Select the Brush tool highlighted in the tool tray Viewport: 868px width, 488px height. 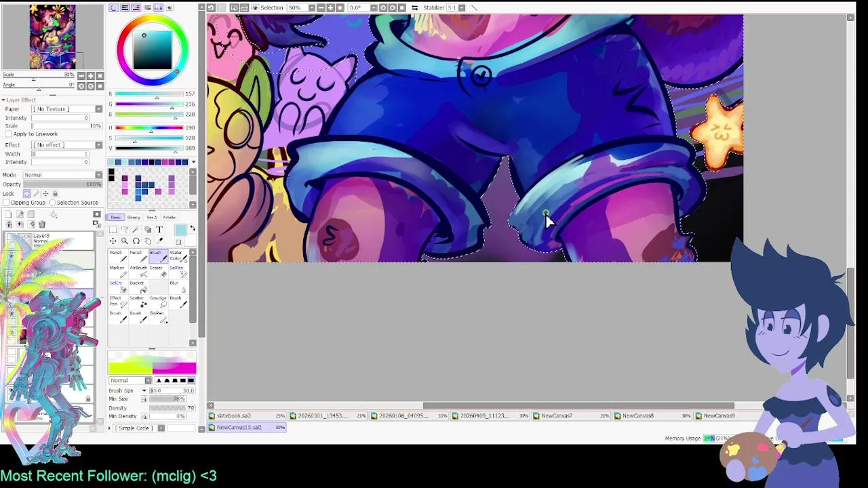pyautogui.click(x=158, y=256)
